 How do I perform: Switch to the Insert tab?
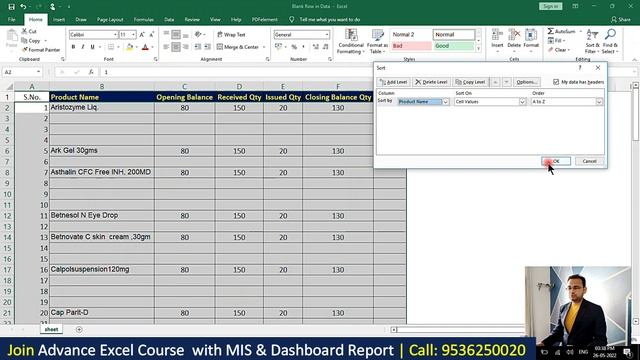click(59, 20)
